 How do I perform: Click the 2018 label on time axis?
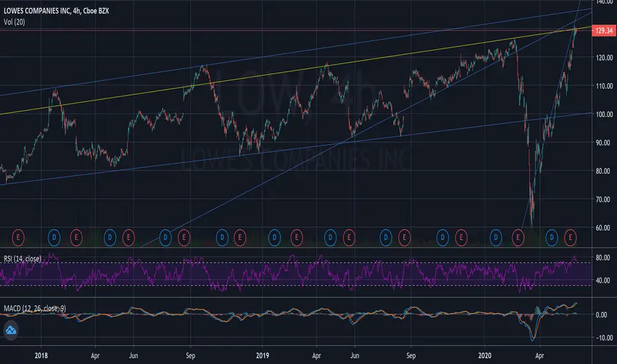coord(41,355)
